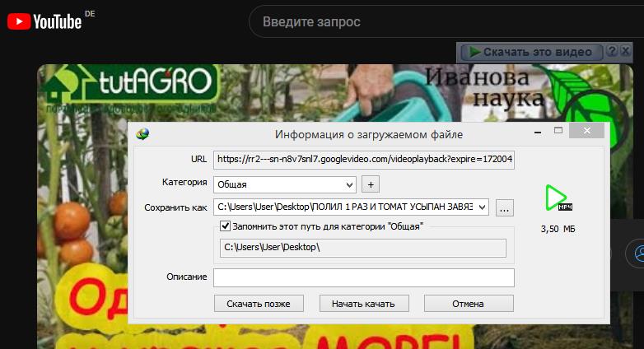Close the download info dialog
Screen dimensions: 644x349
pos(587,131)
